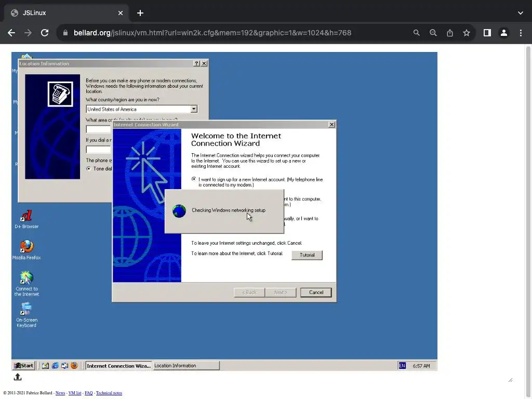Open the Technical notes link
The image size is (532, 399).
pyautogui.click(x=109, y=393)
